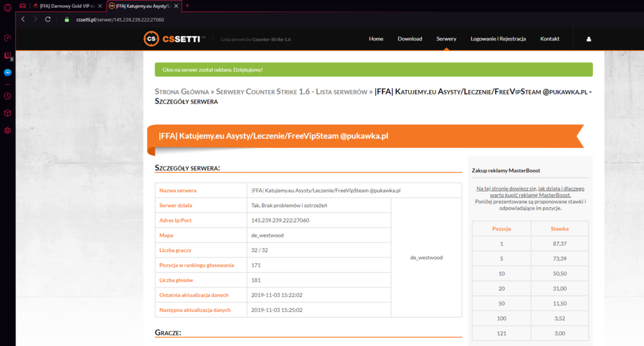Click stake value 3,52
The height and width of the screenshot is (346, 644).
(560, 318)
